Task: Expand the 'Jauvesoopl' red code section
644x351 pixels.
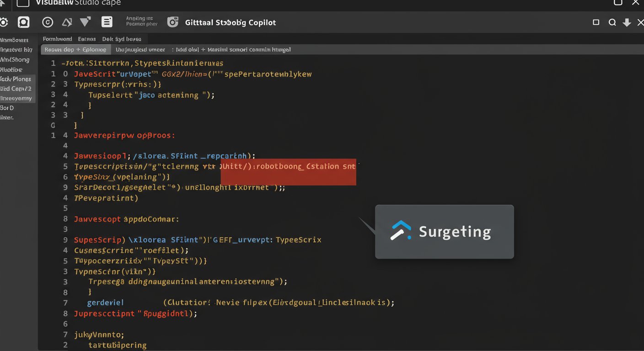Action: pos(100,155)
